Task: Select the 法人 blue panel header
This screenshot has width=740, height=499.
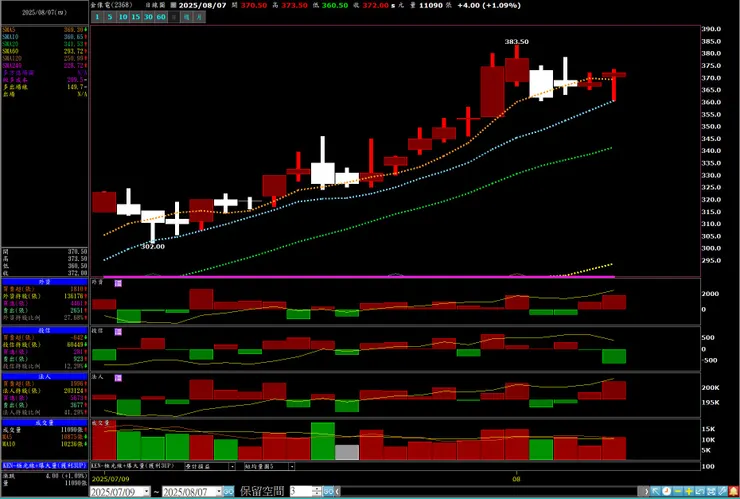Action: [x=44, y=377]
